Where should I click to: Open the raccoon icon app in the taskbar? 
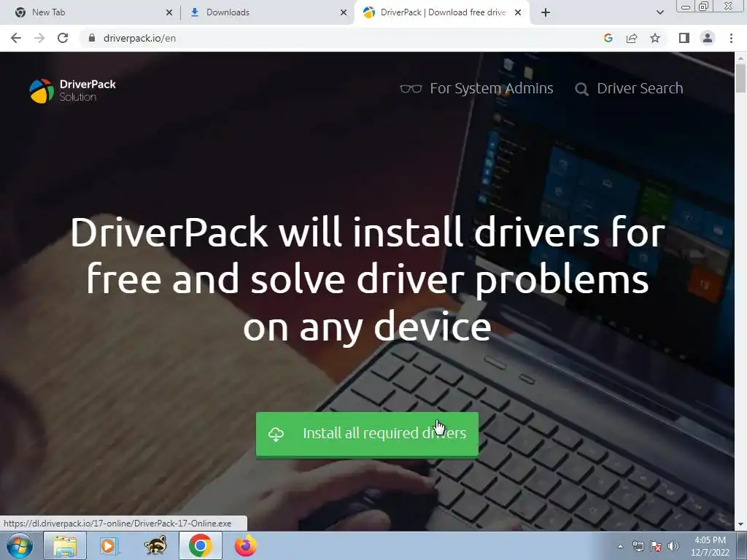click(x=155, y=546)
